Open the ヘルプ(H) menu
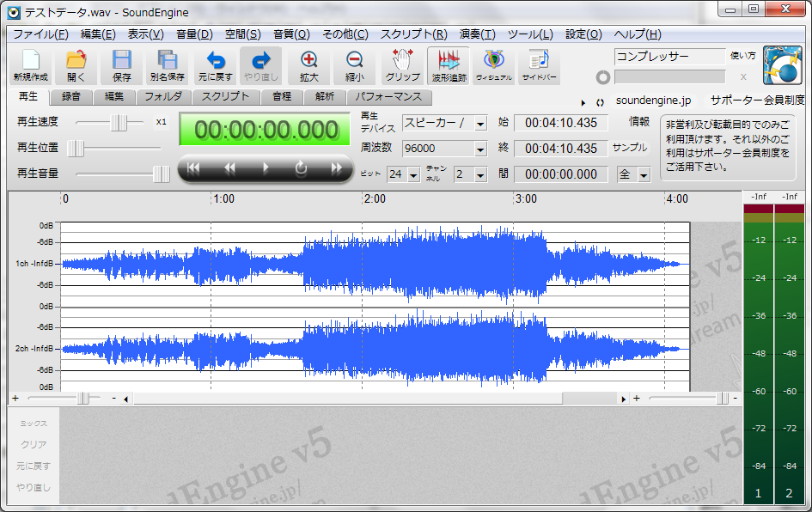 pyautogui.click(x=638, y=34)
